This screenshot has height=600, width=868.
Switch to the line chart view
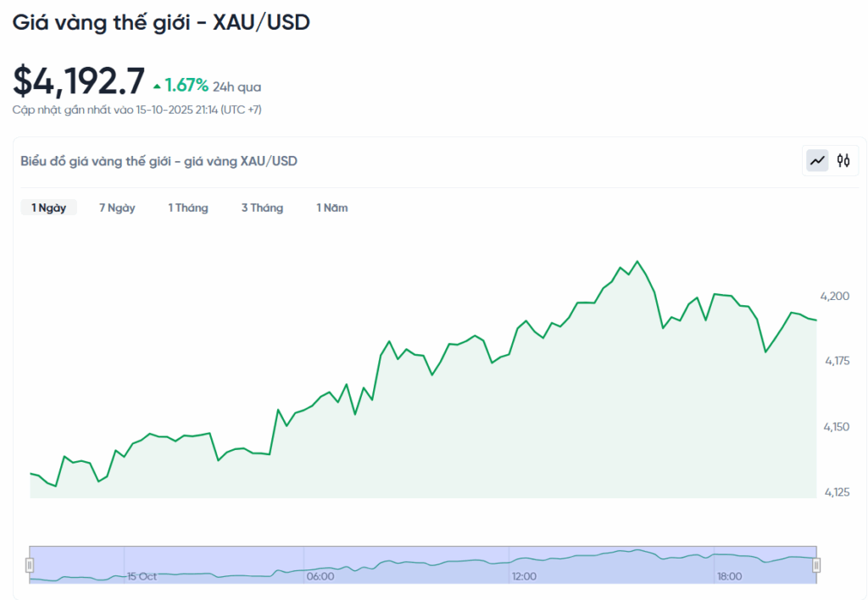coord(817,160)
